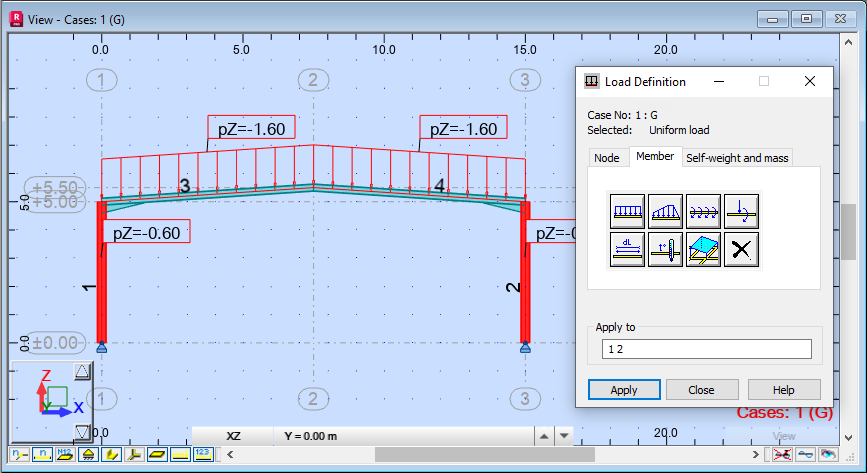Toggle the support symbols display icon

pyautogui.click(x=88, y=455)
